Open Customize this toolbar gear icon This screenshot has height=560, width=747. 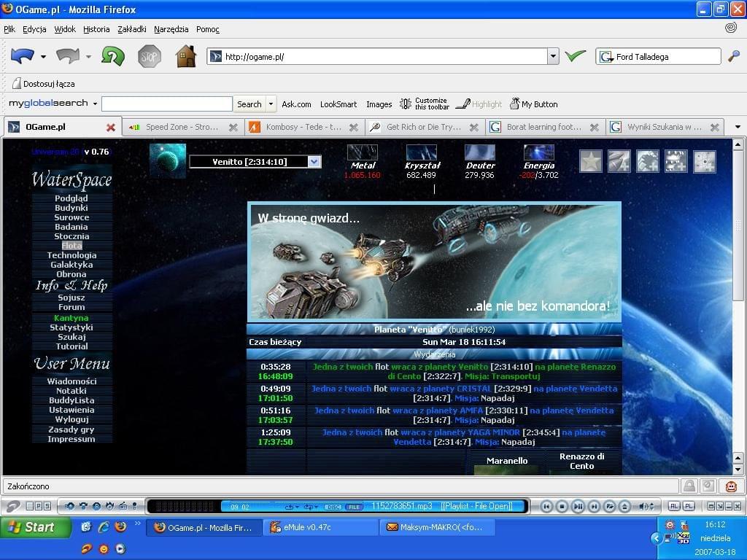[406, 104]
